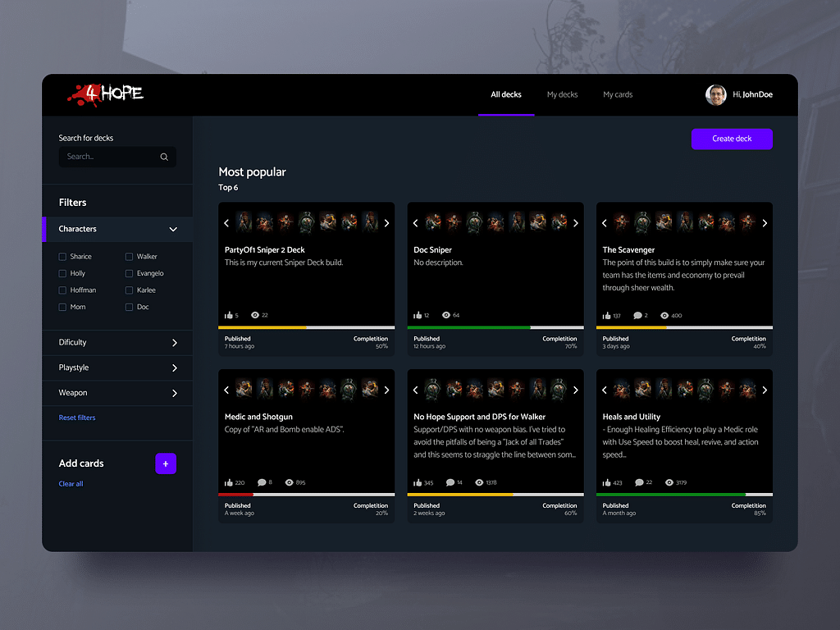Viewport: 840px width, 630px height.
Task: Toggle the Doc character checkbox
Action: 129,307
